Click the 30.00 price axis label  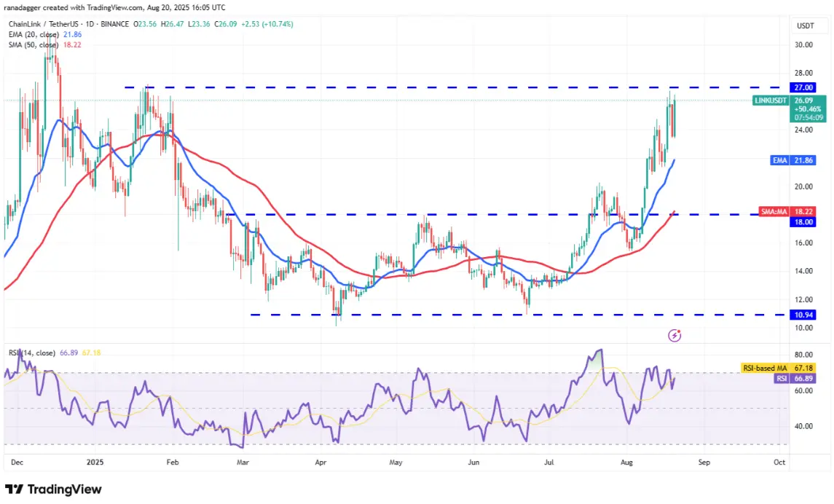pyautogui.click(x=803, y=44)
